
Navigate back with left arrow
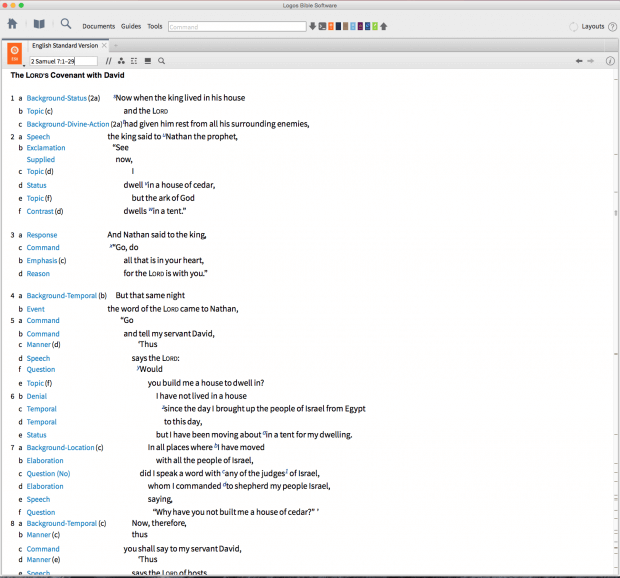[579, 61]
